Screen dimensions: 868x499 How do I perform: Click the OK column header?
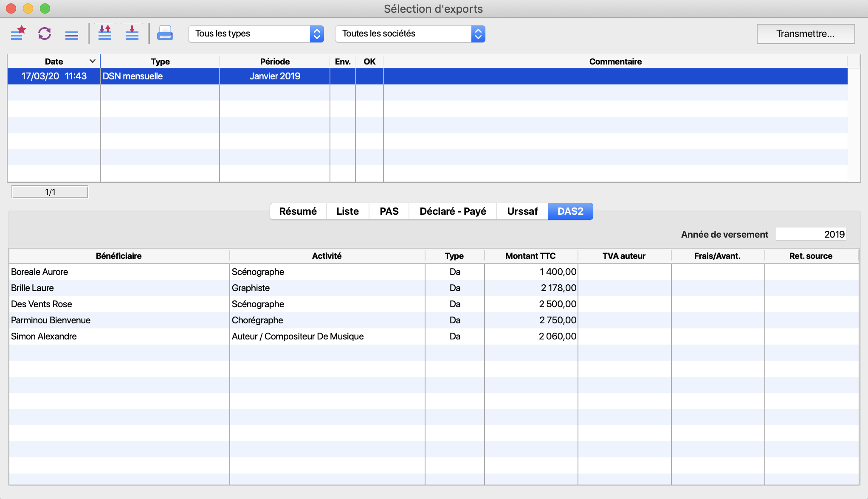point(369,62)
